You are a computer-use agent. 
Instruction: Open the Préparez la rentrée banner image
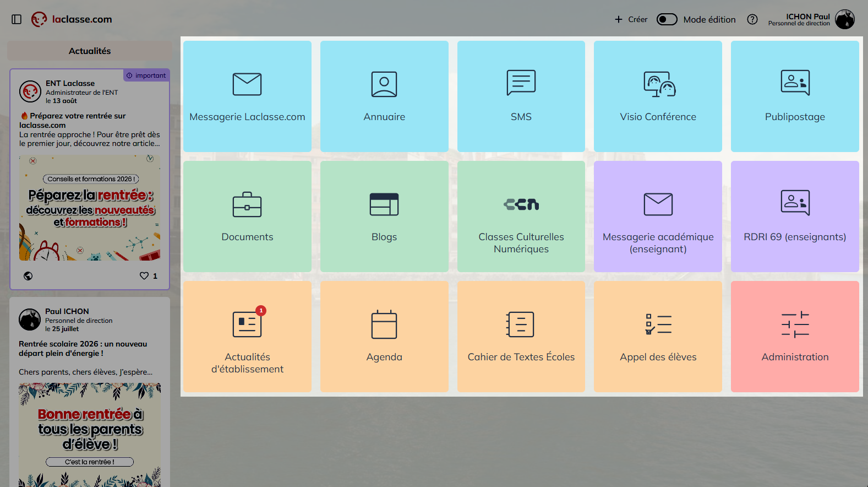pos(90,208)
